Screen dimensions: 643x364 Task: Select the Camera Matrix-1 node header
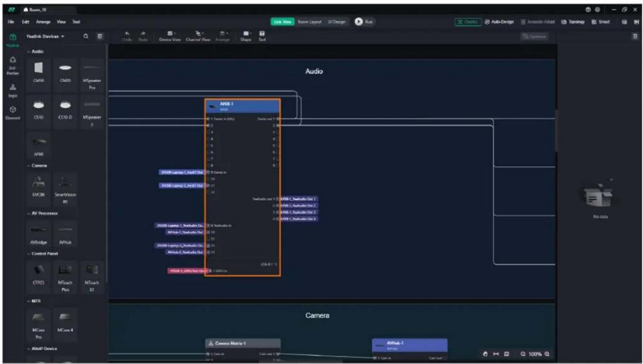coord(243,343)
